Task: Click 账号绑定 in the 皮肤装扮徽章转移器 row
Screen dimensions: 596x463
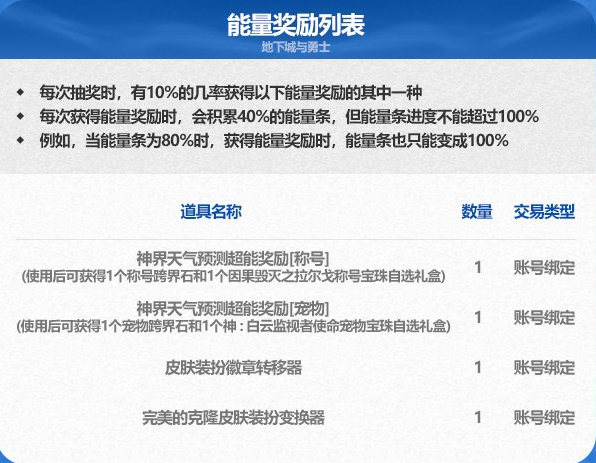Action: pyautogui.click(x=544, y=368)
